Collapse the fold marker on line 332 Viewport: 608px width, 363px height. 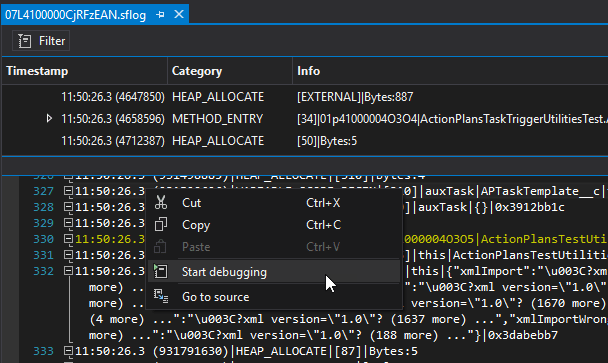pyautogui.click(x=68, y=271)
